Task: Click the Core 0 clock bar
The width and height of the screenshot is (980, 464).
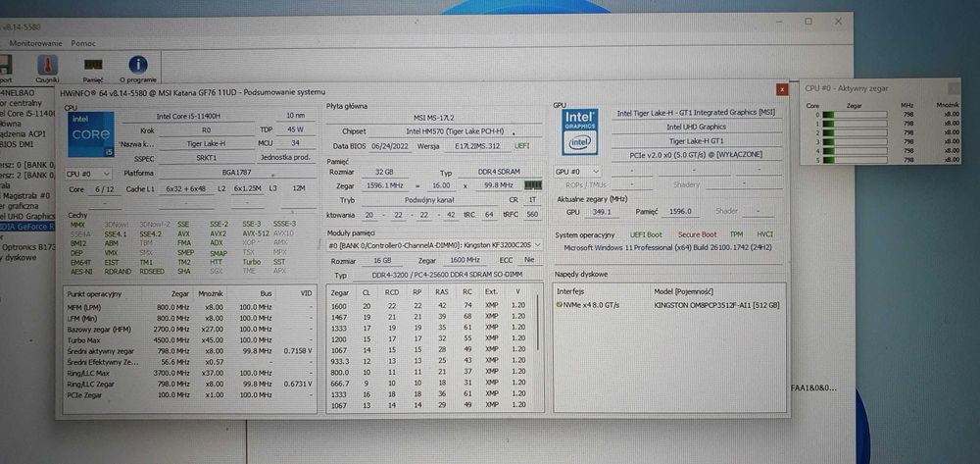Action: click(855, 115)
